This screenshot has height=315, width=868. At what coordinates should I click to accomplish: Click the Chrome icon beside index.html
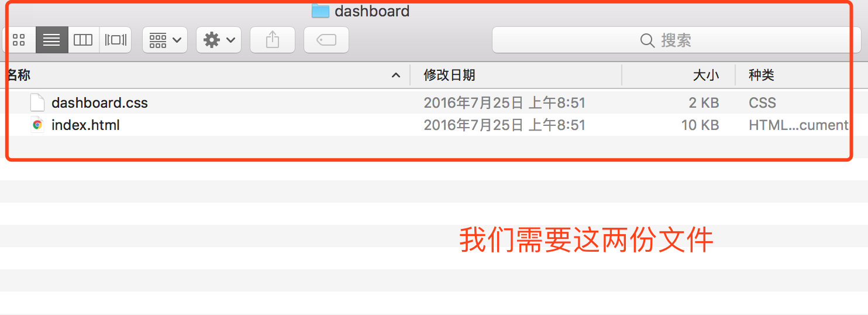pos(37,125)
